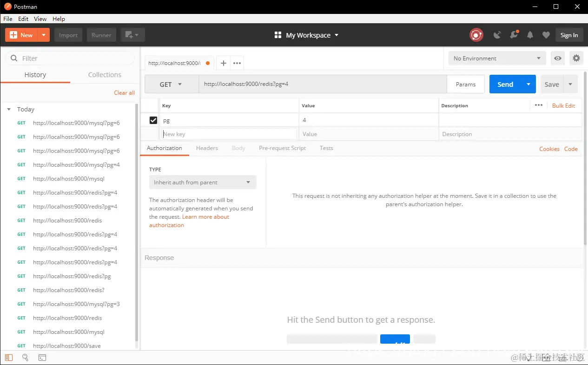Click the new parameter Description field
The width and height of the screenshot is (588, 365).
[510, 134]
